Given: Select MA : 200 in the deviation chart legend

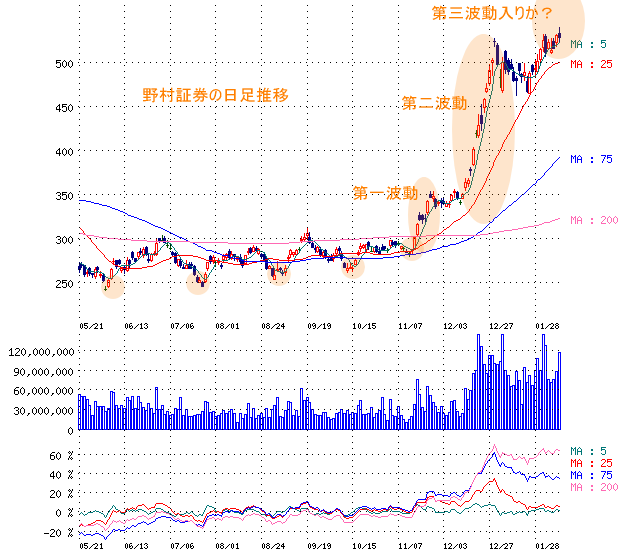Looking at the screenshot, I should point(594,487).
